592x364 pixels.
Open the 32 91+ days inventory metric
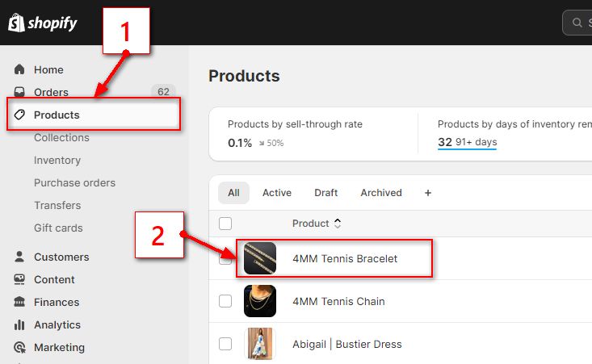point(467,142)
